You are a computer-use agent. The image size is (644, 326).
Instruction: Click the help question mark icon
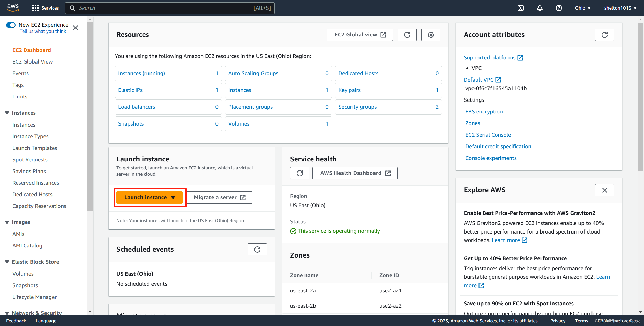pyautogui.click(x=559, y=8)
